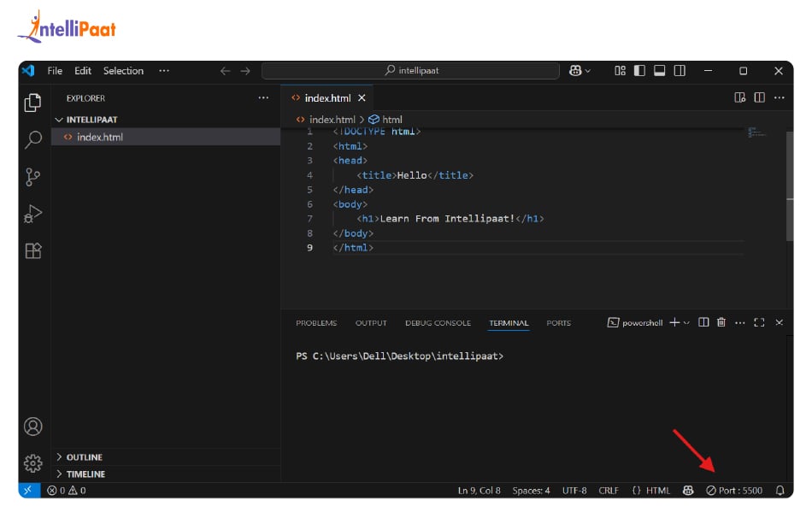Screen dimensions: 812x518
Task: Click the html breadcrumb symbol
Action: click(x=385, y=120)
